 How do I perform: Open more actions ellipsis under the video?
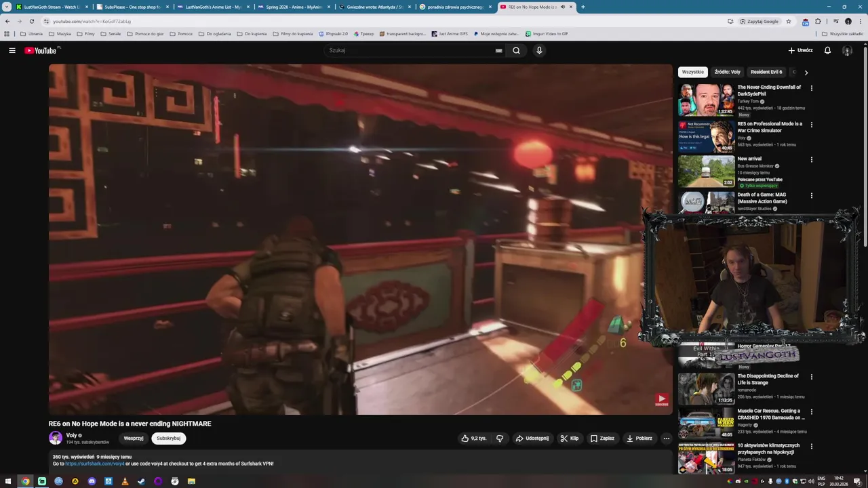pyautogui.click(x=666, y=439)
